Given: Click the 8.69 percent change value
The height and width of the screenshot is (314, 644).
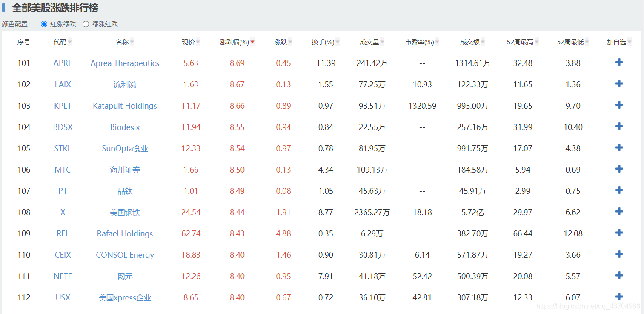Looking at the screenshot, I should [x=237, y=63].
